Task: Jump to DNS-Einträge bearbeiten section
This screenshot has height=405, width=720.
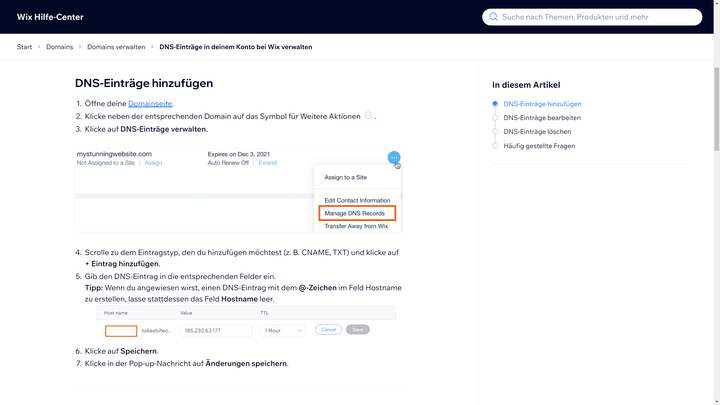Action: click(x=542, y=118)
